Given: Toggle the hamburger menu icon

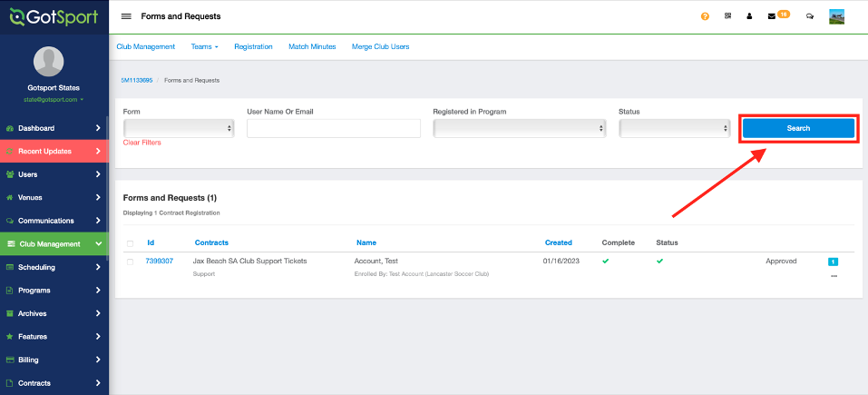Looking at the screenshot, I should tap(126, 16).
